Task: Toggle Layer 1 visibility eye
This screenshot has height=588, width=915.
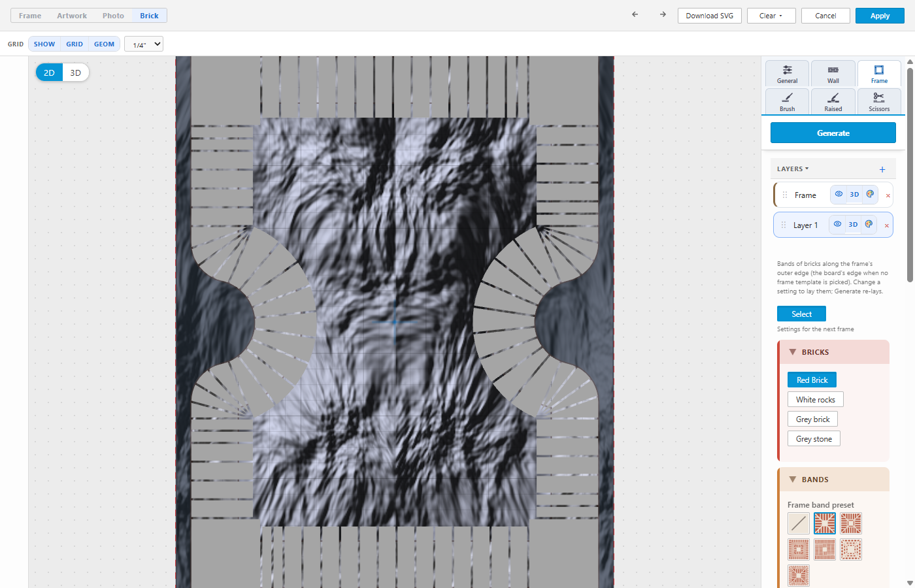Action: [x=837, y=224]
